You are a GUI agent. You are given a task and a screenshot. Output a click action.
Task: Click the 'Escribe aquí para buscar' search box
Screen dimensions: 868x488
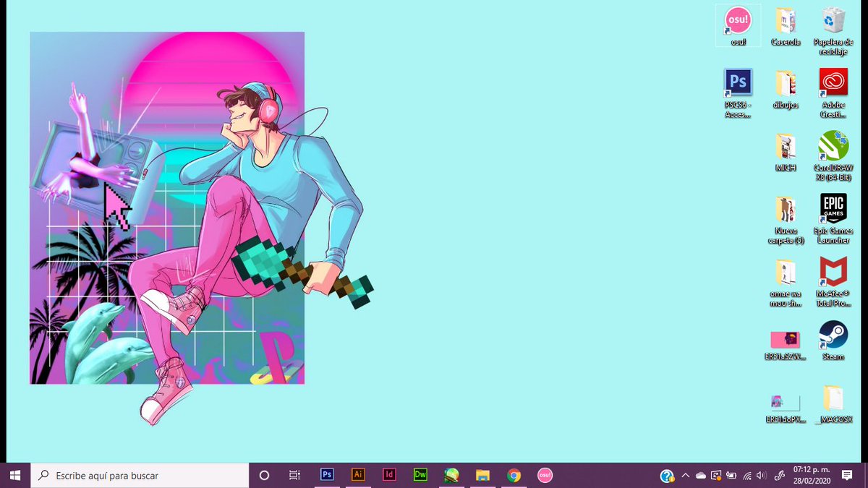coord(140,475)
